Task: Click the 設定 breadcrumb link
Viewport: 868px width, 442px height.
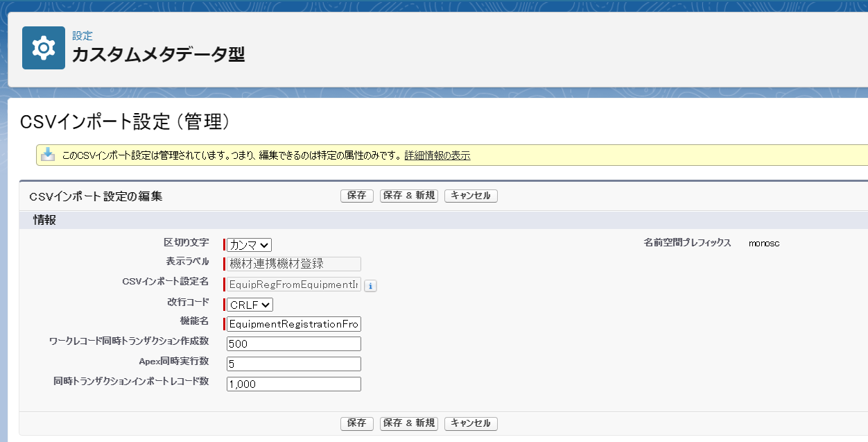Action: [82, 36]
